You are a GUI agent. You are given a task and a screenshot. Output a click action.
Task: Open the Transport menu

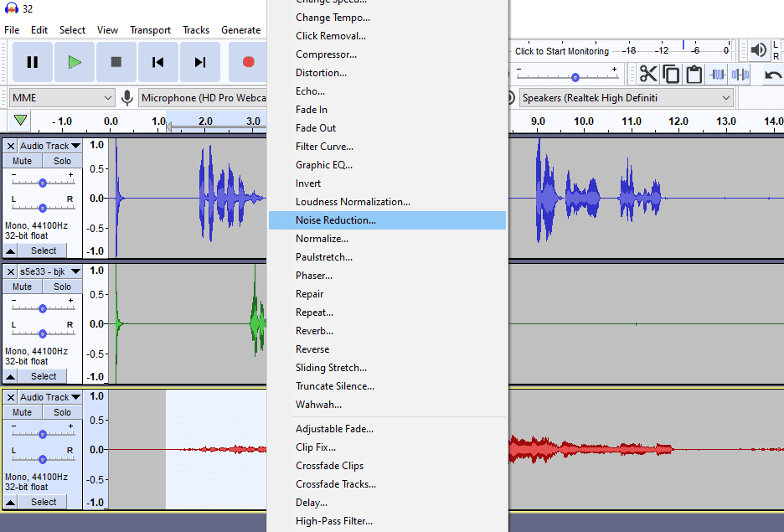click(151, 29)
